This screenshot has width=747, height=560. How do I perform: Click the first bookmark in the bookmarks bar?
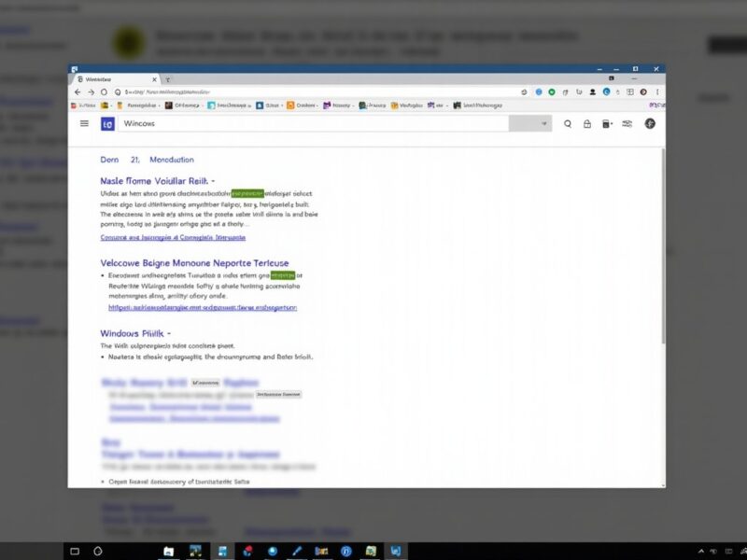83,105
